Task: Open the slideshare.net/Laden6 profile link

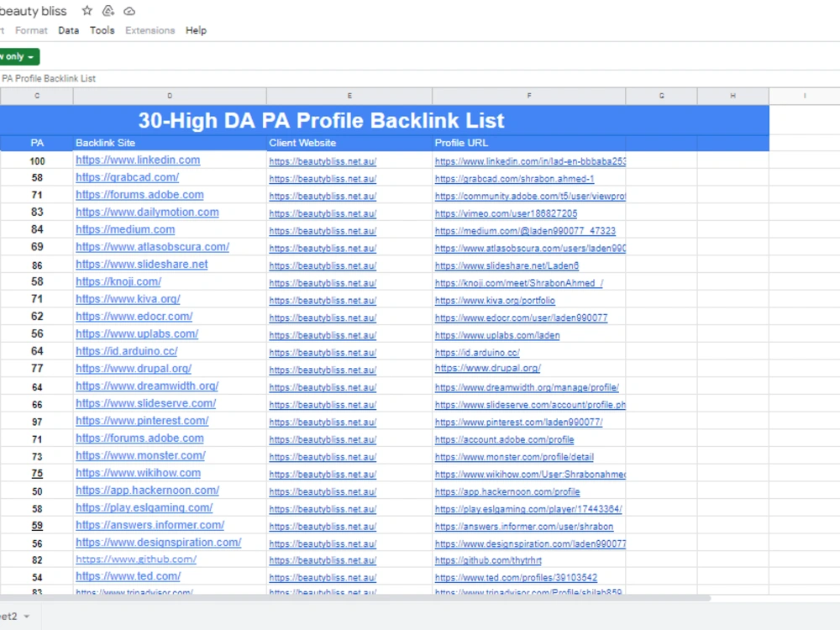Action: 507,265
